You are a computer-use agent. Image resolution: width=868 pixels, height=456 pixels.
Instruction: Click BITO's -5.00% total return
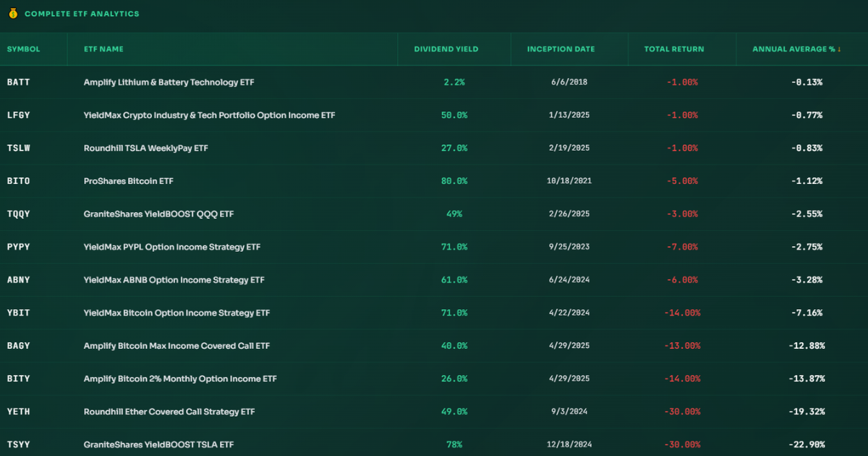(682, 181)
